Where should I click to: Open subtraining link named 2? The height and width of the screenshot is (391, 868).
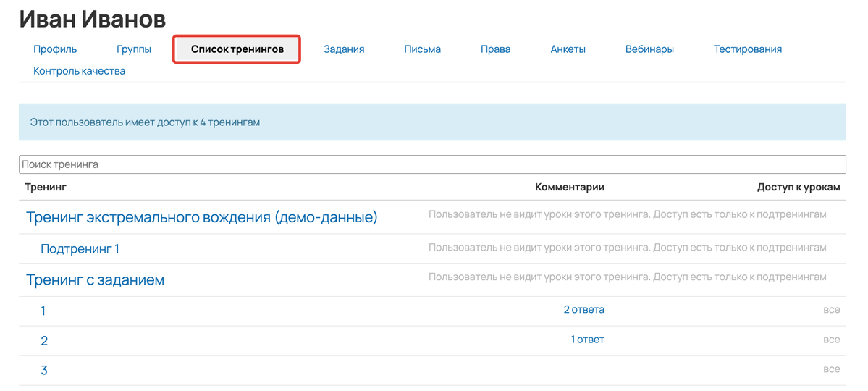(x=44, y=341)
